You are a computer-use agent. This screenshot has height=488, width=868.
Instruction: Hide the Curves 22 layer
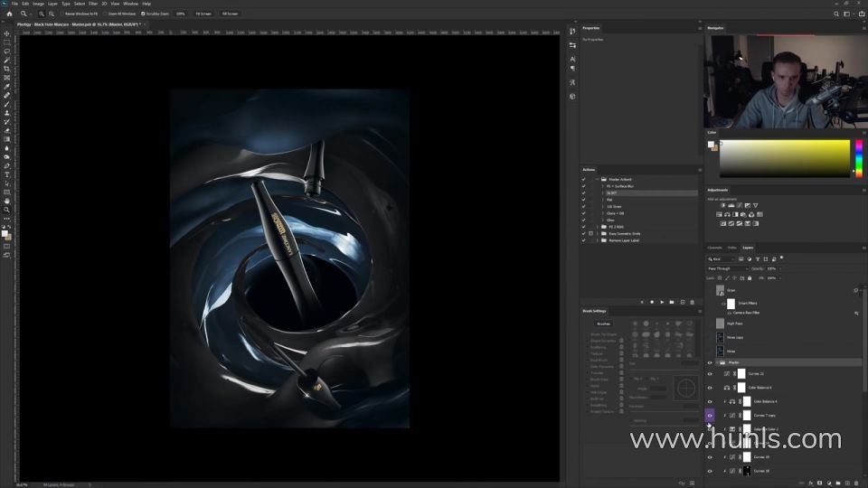(x=710, y=373)
